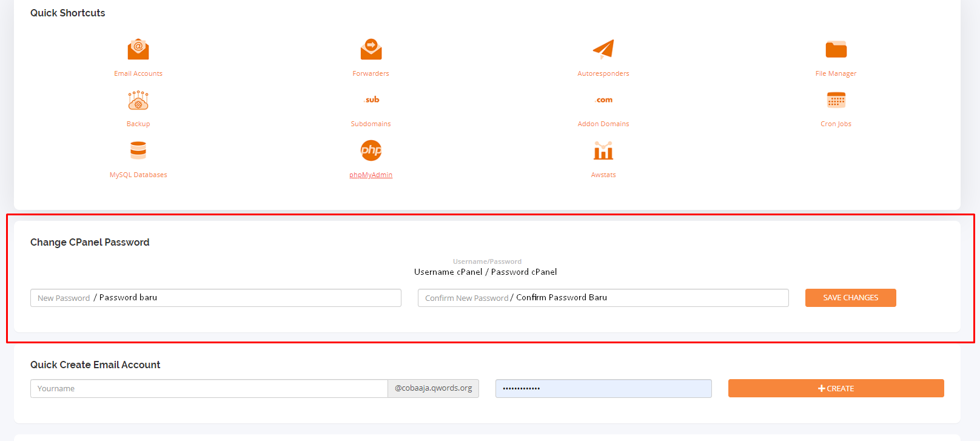Open the Backup cloud icon

click(x=138, y=100)
